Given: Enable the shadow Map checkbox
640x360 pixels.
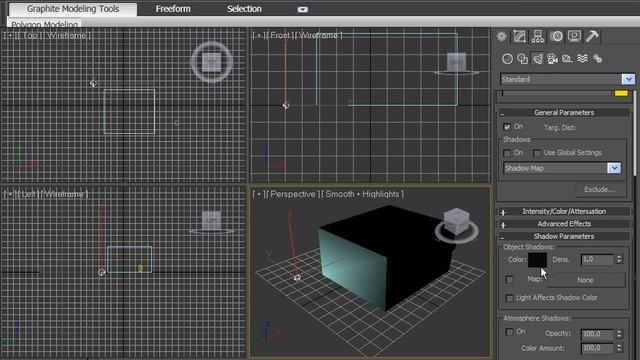Looking at the screenshot, I should [509, 280].
